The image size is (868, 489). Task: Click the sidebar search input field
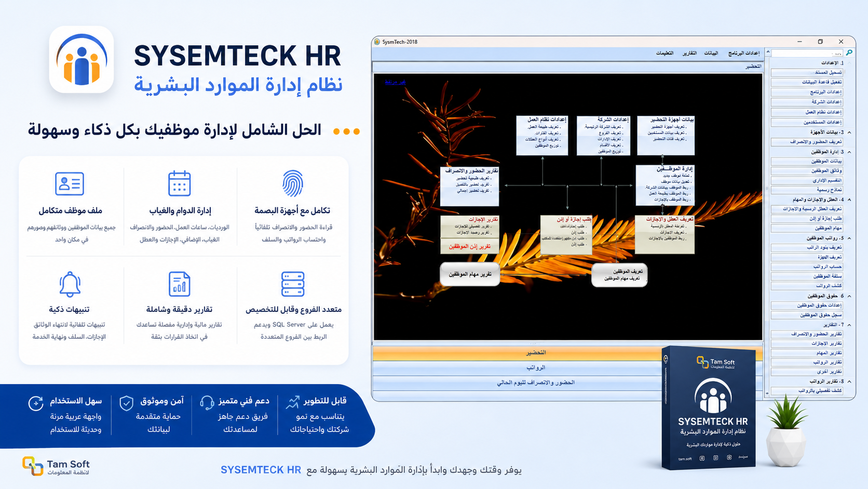tap(808, 53)
